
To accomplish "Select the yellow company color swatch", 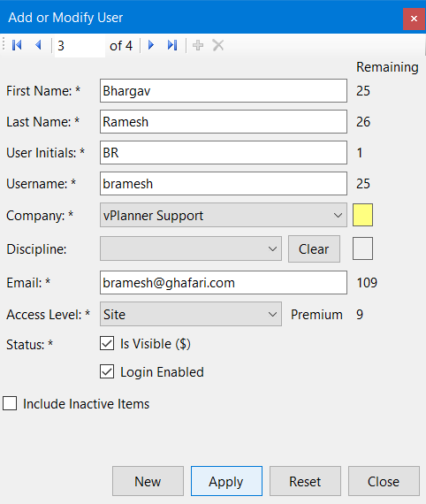I will pos(362,215).
